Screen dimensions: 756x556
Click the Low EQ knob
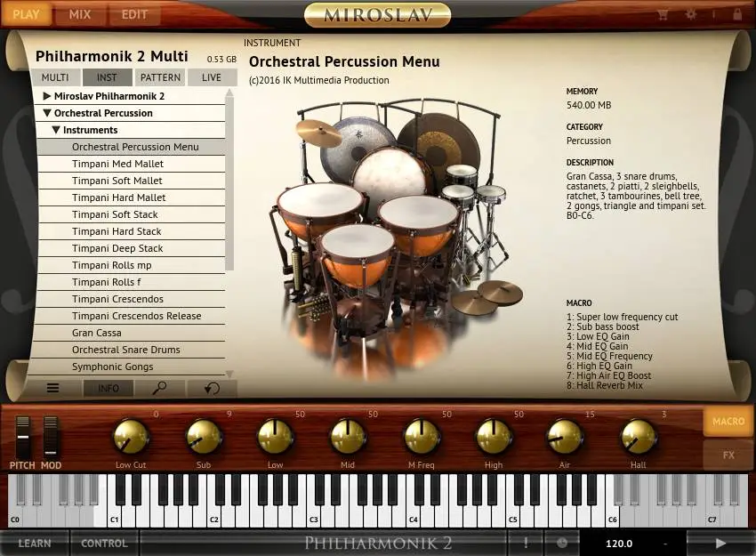pyautogui.click(x=276, y=437)
